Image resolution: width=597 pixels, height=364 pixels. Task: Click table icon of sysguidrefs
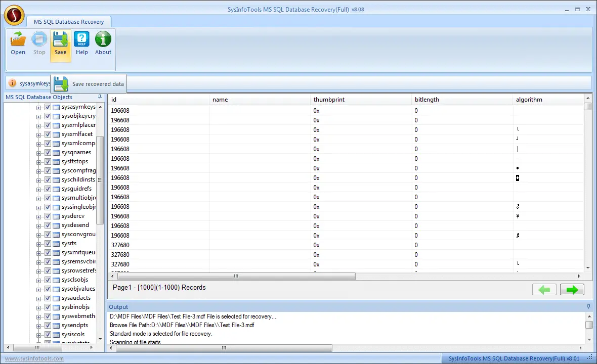pos(56,189)
